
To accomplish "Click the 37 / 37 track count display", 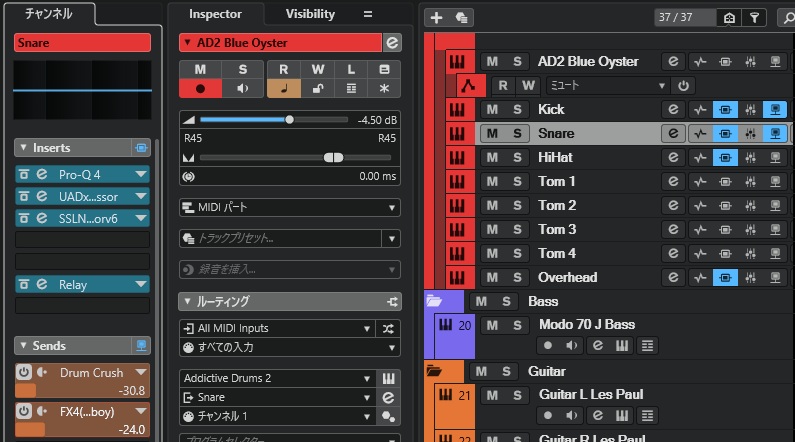I will (684, 18).
